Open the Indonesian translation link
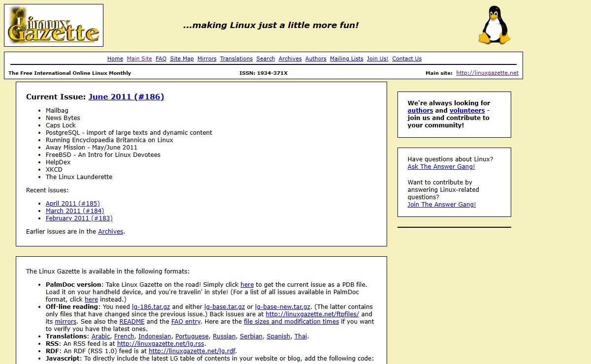Screen dimensions: 591x364 pyautogui.click(x=155, y=336)
